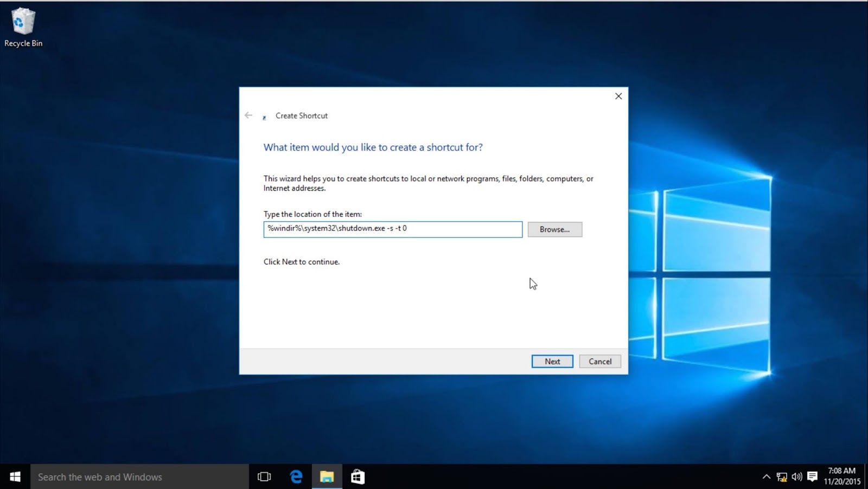The image size is (868, 489).
Task: Click the volume speaker icon in the tray
Action: [x=797, y=477]
